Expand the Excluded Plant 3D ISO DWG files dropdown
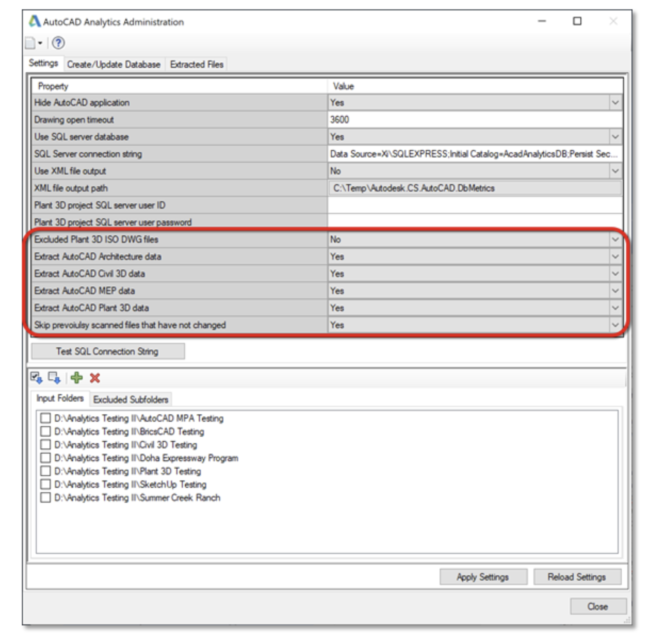The width and height of the screenshot is (659, 644). tap(615, 239)
